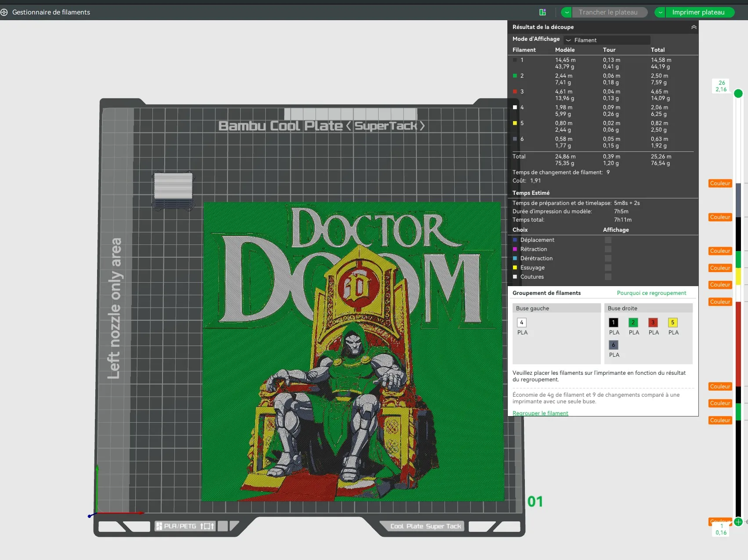Click the Temps de changement de filament line

(x=561, y=172)
